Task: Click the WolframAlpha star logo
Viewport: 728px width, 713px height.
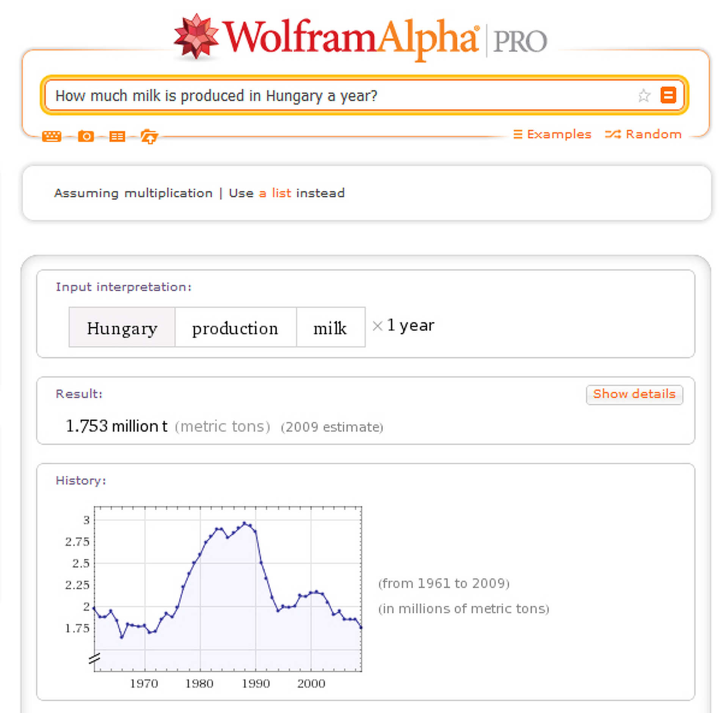Action: pos(196,37)
